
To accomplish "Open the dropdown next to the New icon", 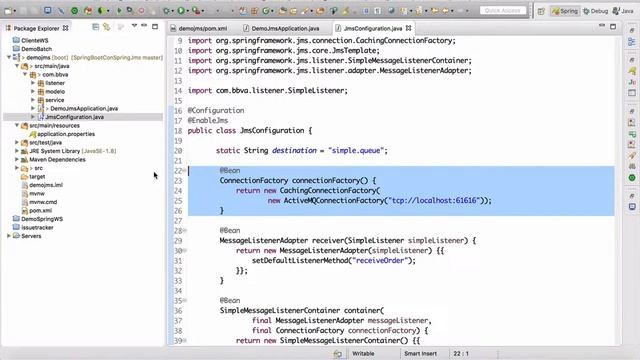I will 15,11.
